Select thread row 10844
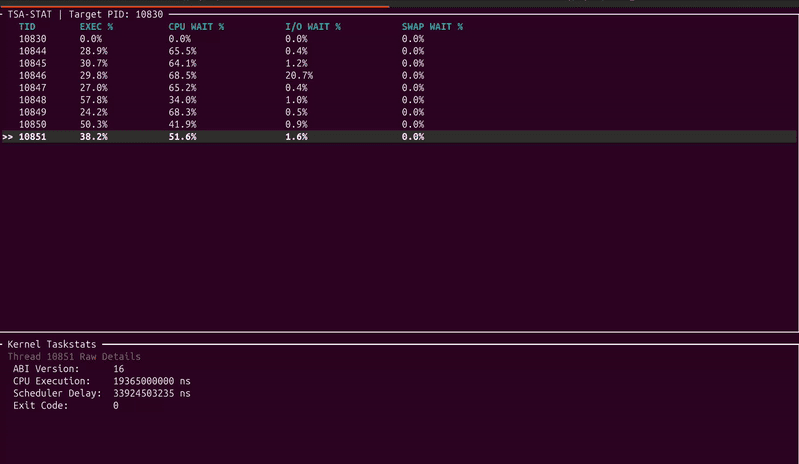The image size is (799, 464). click(x=398, y=51)
